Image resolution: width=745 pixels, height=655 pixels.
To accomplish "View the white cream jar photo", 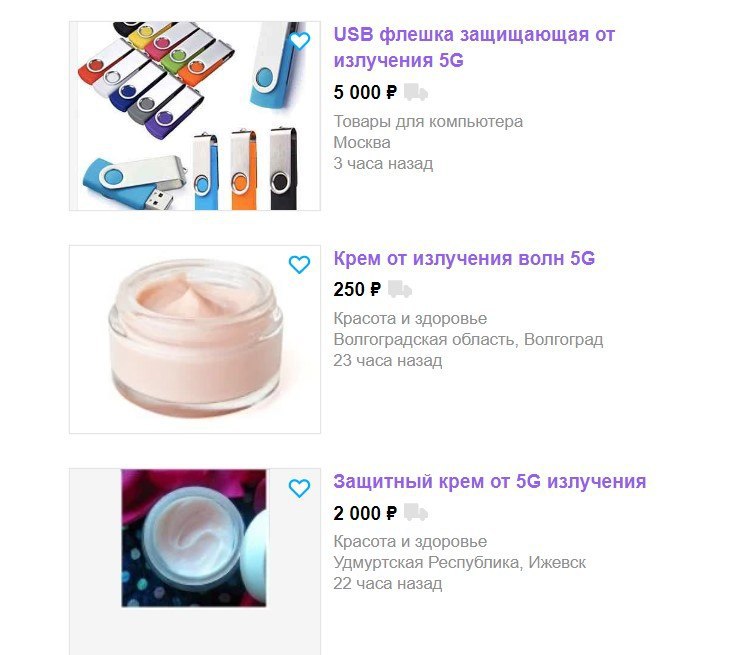I will pos(194,538).
